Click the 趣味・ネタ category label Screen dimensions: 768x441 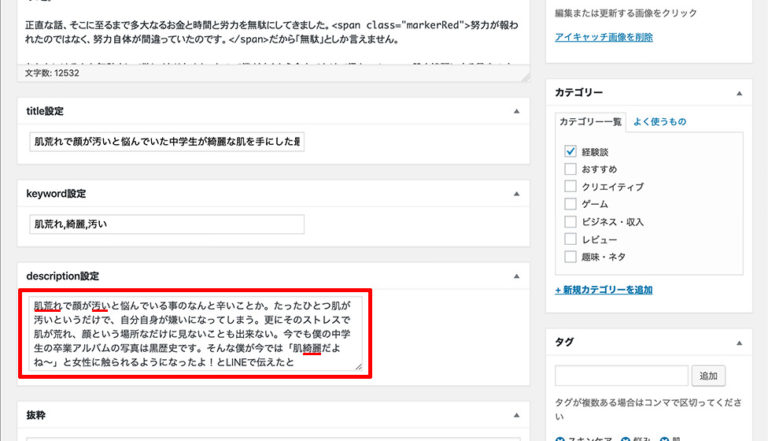603,257
